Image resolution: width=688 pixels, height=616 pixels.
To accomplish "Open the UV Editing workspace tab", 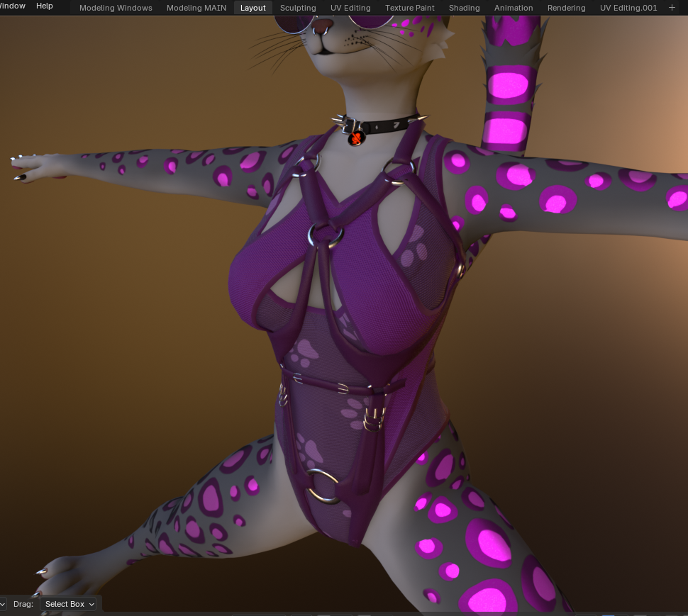I will pyautogui.click(x=350, y=8).
